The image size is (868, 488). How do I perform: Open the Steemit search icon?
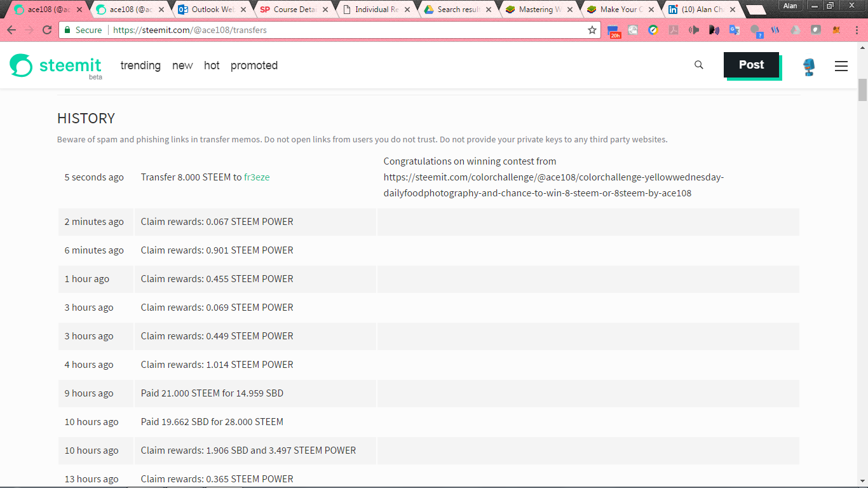point(699,65)
